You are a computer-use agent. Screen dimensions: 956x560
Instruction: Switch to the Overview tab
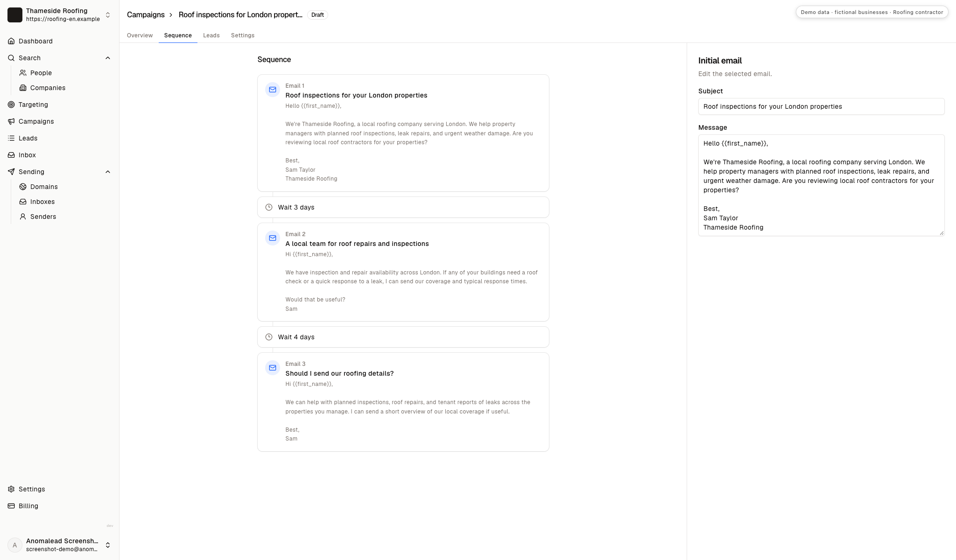click(x=140, y=35)
